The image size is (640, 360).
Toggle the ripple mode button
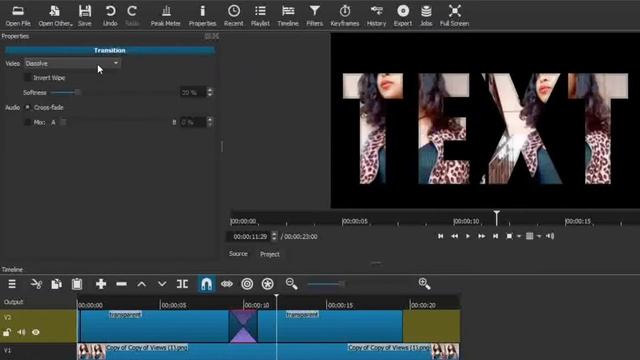tap(247, 284)
